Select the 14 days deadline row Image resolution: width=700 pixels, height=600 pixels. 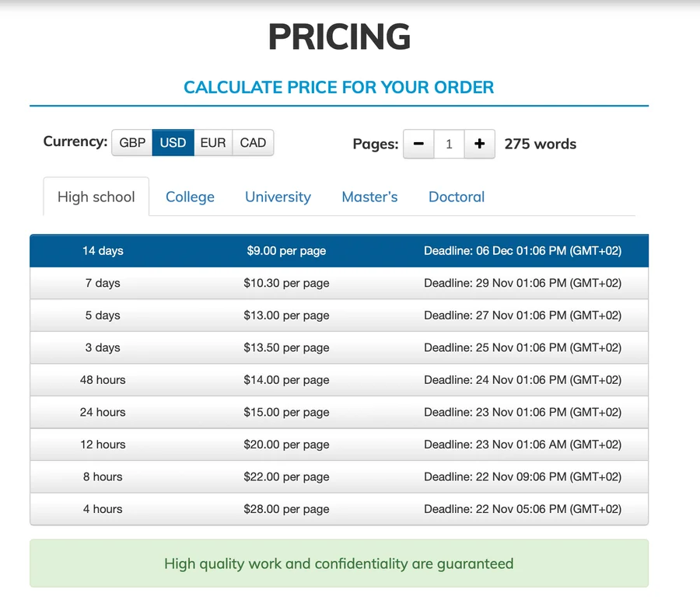click(x=339, y=251)
